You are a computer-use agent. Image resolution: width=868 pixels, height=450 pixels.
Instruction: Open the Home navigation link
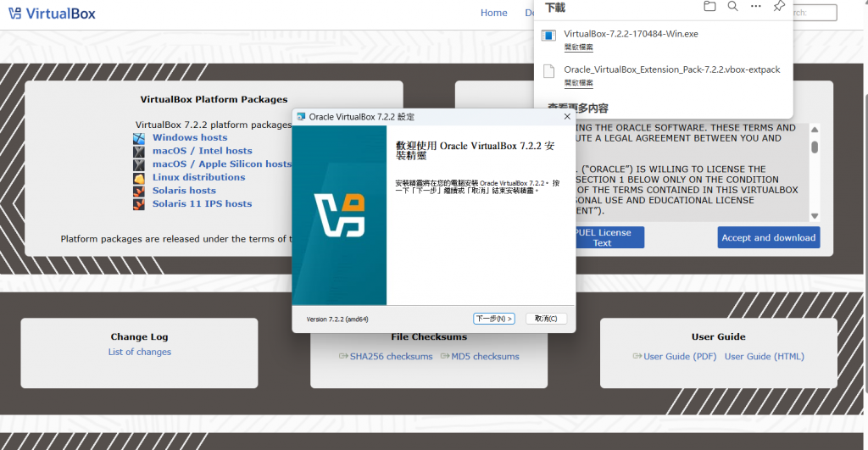(494, 13)
